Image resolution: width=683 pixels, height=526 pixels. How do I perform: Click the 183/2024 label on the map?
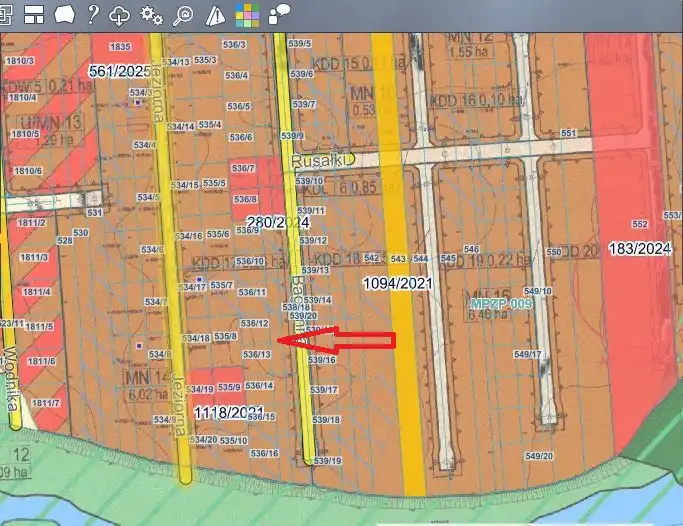coord(638,247)
